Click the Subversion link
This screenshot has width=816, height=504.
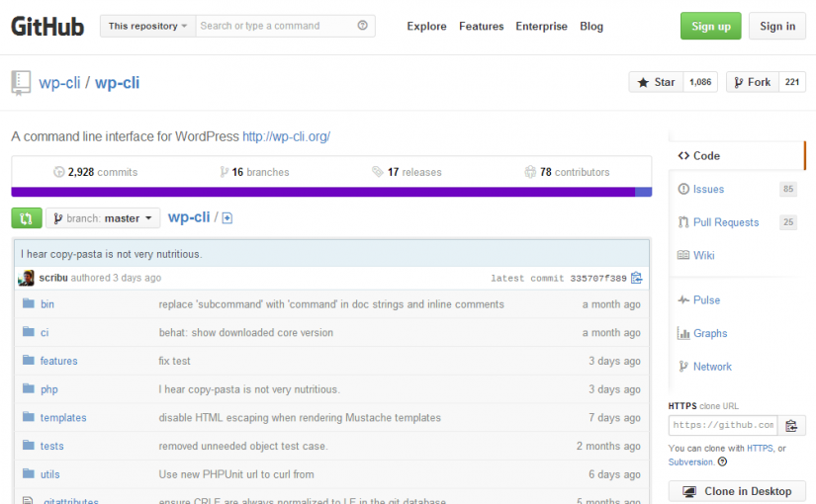[x=690, y=462]
